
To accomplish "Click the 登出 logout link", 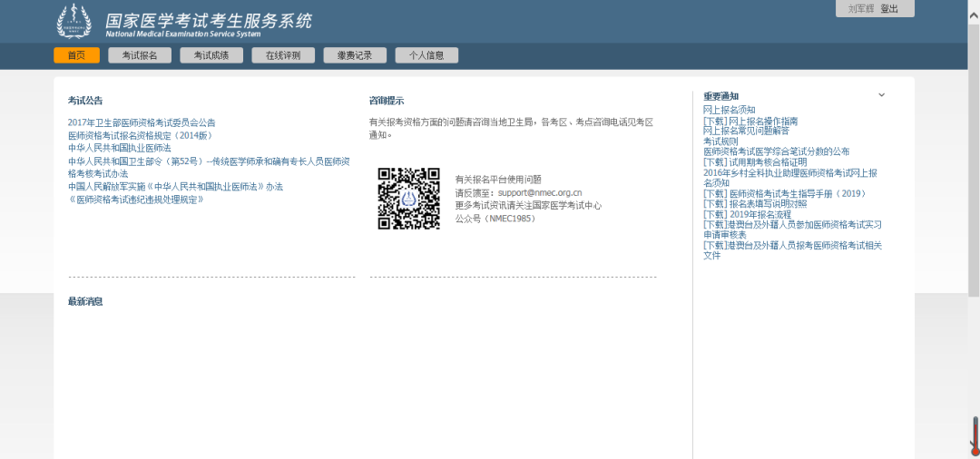I will pyautogui.click(x=888, y=9).
